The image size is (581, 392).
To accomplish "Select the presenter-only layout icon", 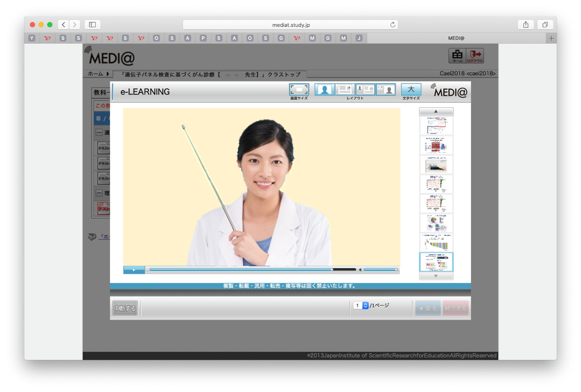I will click(324, 90).
